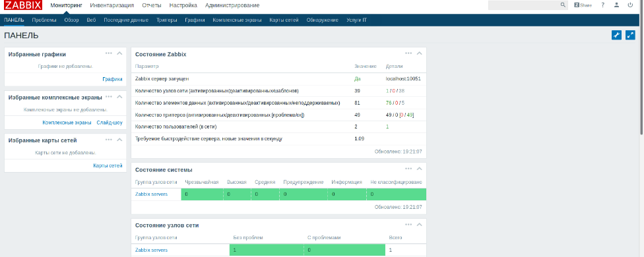Click the search magnifier icon
Screen dimensions: 644x257
tap(563, 5)
